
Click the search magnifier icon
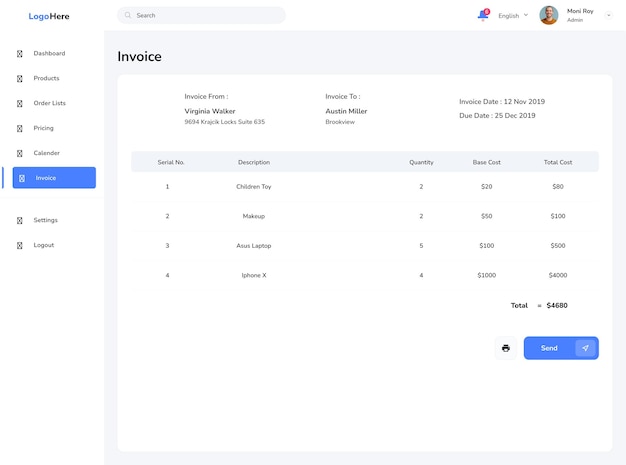(128, 15)
